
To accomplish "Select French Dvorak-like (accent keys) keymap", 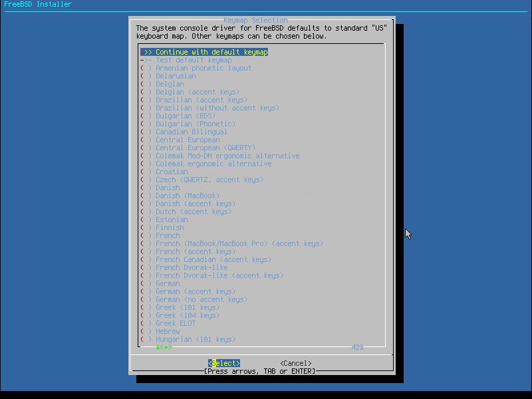I will (212, 275).
